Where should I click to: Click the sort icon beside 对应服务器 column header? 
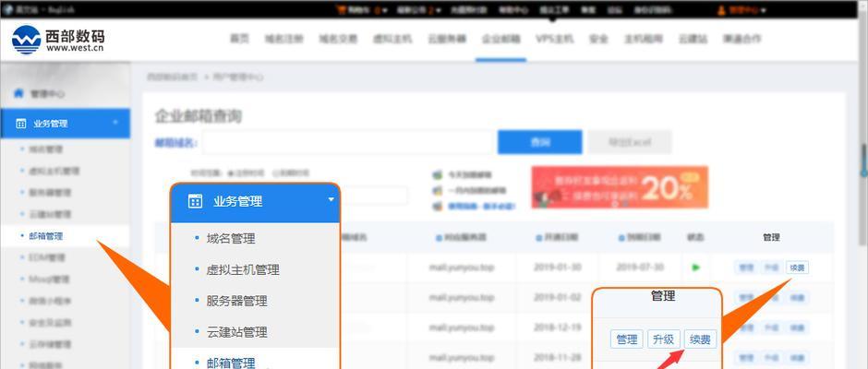coord(439,237)
